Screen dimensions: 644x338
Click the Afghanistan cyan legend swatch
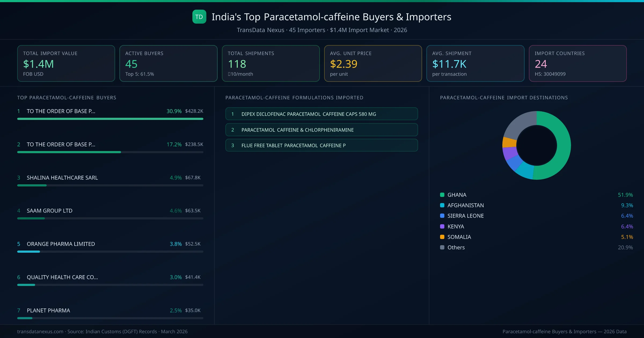click(x=442, y=205)
